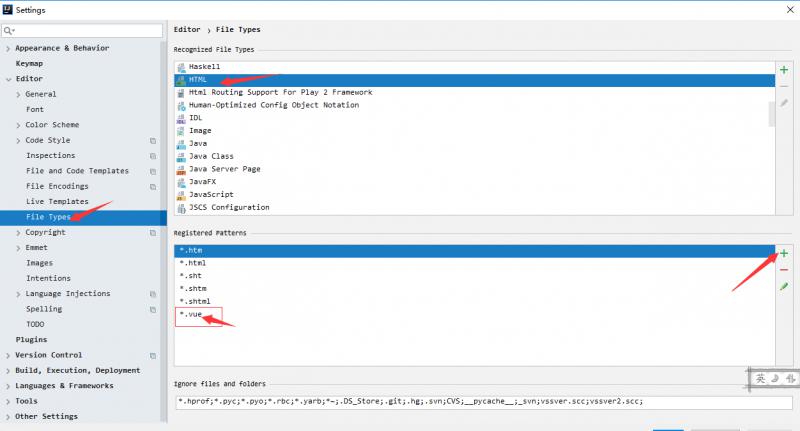The width and height of the screenshot is (800, 431).
Task: Click the Recognized File Types scrollbar
Action: (771, 114)
